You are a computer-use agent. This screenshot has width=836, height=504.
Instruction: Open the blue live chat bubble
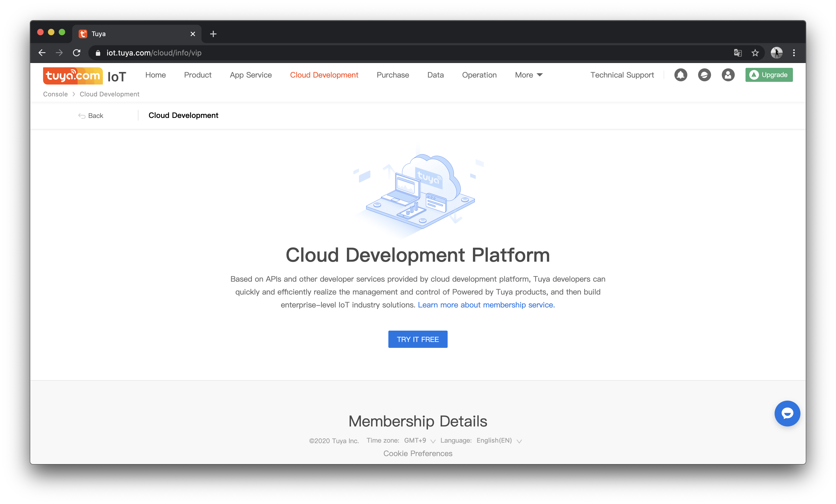787,414
